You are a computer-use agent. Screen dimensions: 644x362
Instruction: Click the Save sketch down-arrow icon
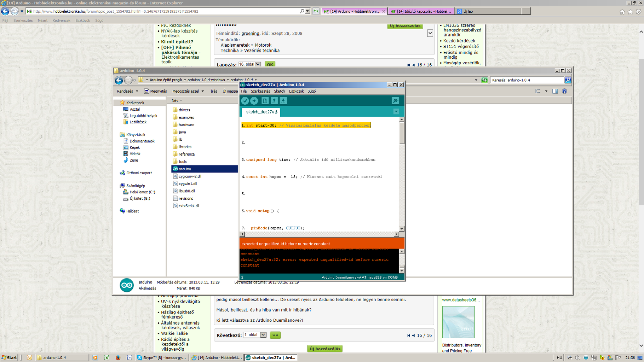[283, 101]
